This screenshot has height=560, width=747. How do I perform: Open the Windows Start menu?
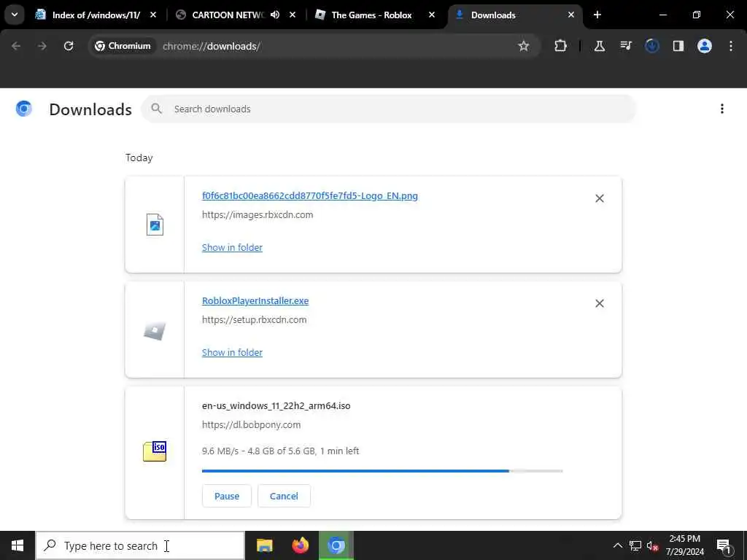pyautogui.click(x=18, y=545)
